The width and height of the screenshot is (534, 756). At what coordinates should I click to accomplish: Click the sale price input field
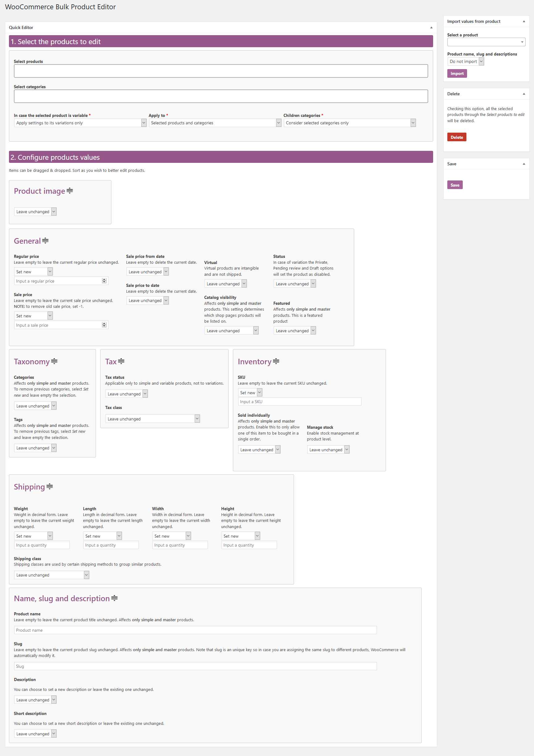(x=61, y=325)
